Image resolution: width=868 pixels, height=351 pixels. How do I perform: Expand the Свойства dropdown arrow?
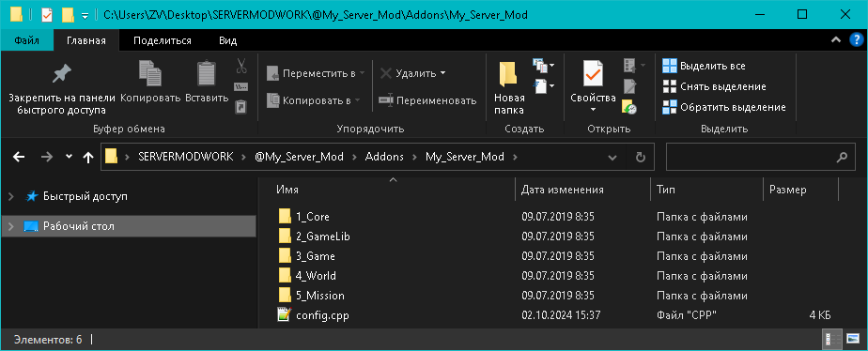pos(593,110)
